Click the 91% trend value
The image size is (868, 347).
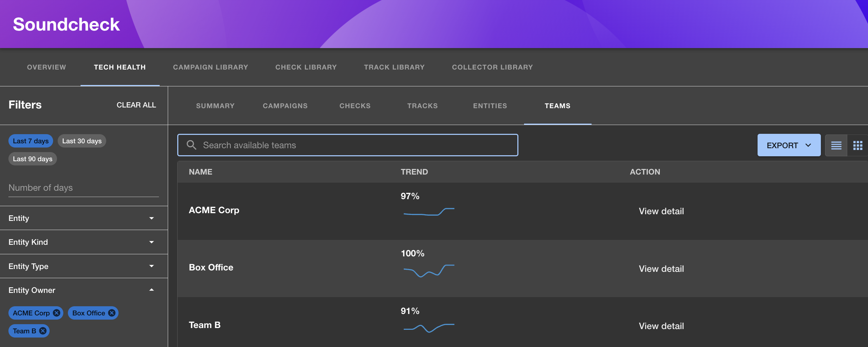coord(410,311)
